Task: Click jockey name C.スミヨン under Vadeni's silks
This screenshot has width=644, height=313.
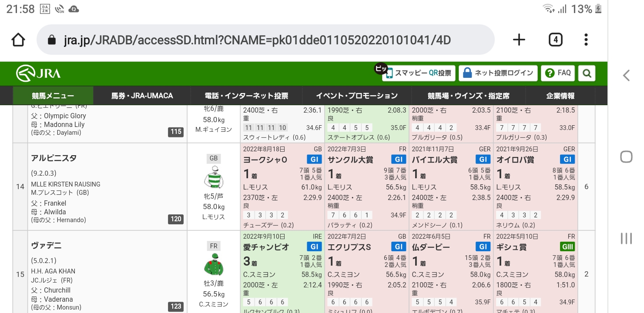Action: point(214,304)
